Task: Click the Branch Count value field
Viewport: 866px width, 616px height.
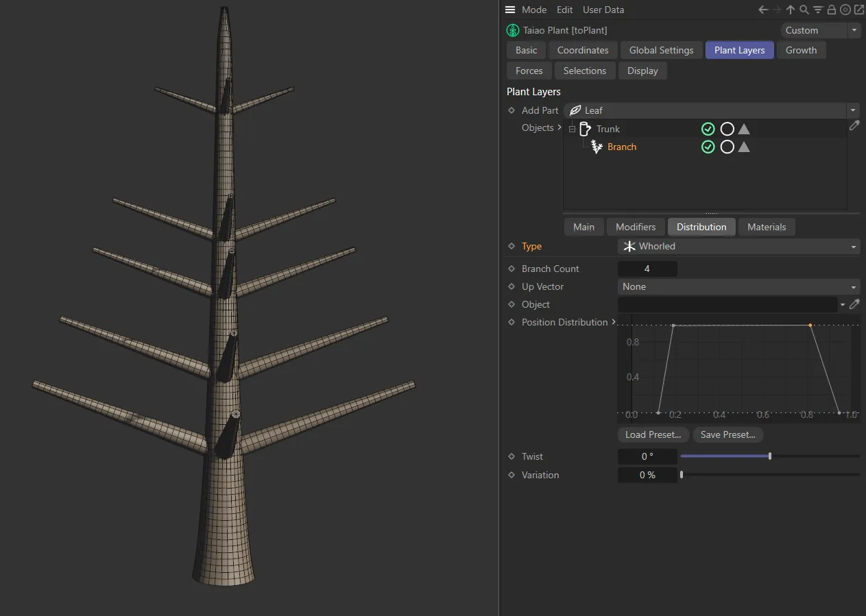Action: coord(647,269)
